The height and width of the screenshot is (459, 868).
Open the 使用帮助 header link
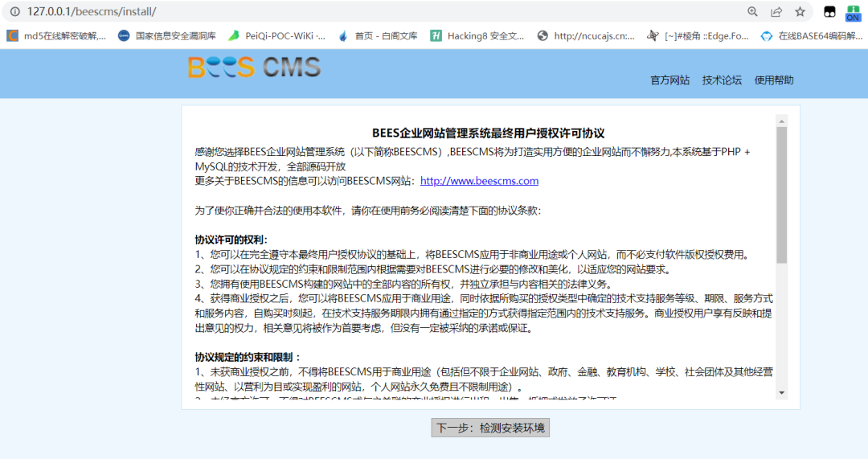[774, 80]
